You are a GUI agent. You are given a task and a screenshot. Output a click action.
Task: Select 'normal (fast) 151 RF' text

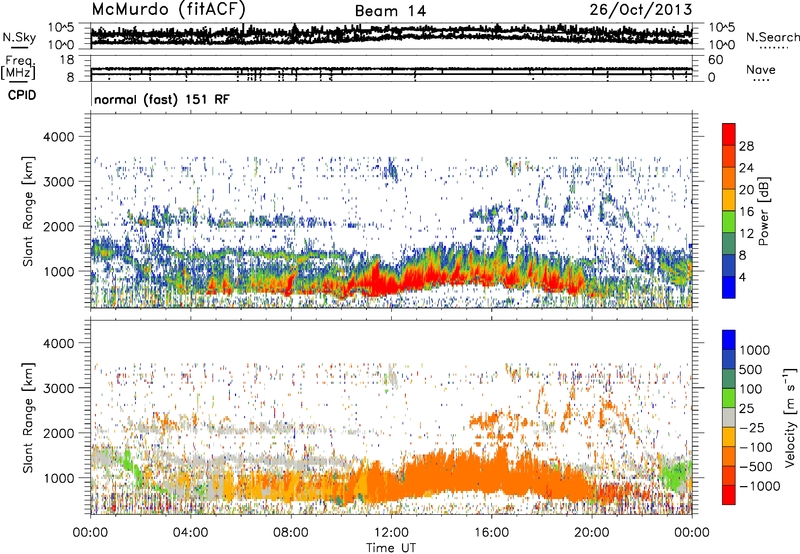click(162, 99)
